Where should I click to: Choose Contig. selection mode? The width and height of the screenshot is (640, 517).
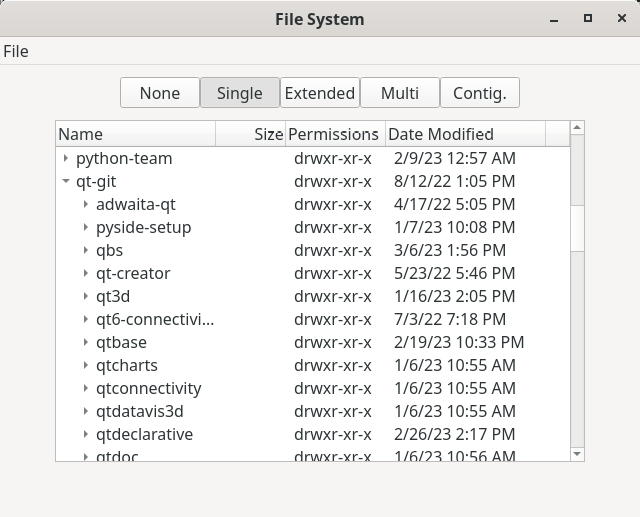[480, 93]
